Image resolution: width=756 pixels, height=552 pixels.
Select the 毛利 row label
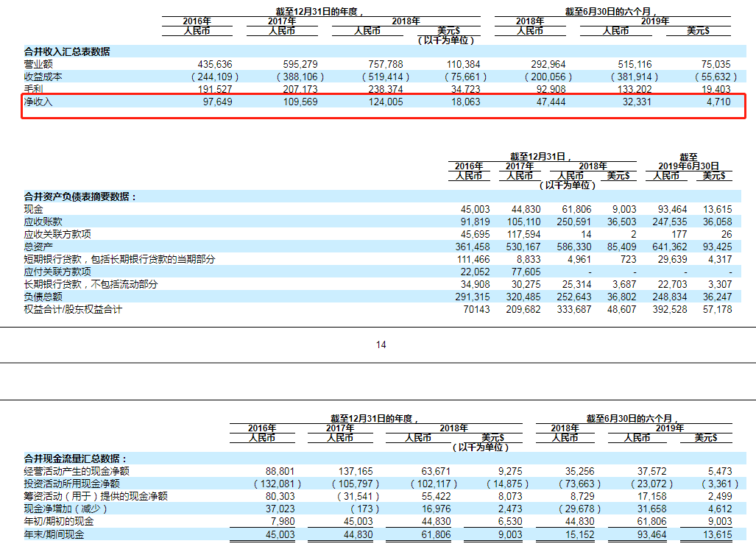coord(34,89)
